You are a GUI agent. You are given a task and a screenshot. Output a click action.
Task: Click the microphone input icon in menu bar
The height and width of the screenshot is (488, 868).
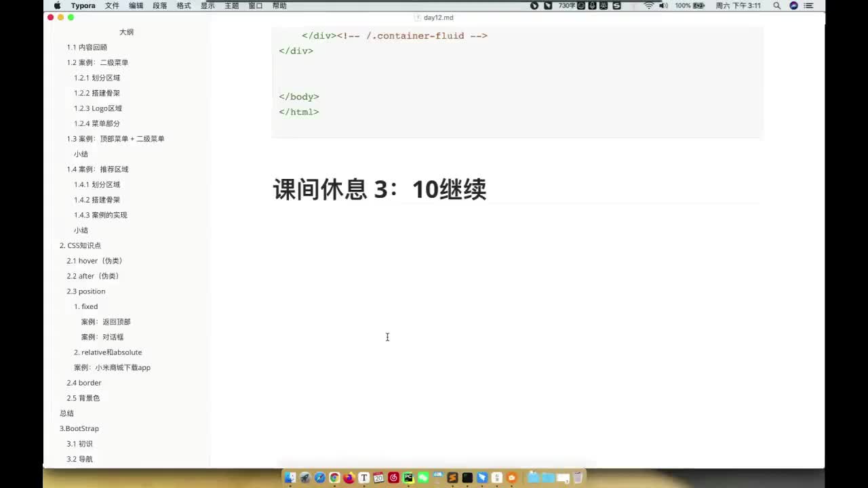(592, 5)
